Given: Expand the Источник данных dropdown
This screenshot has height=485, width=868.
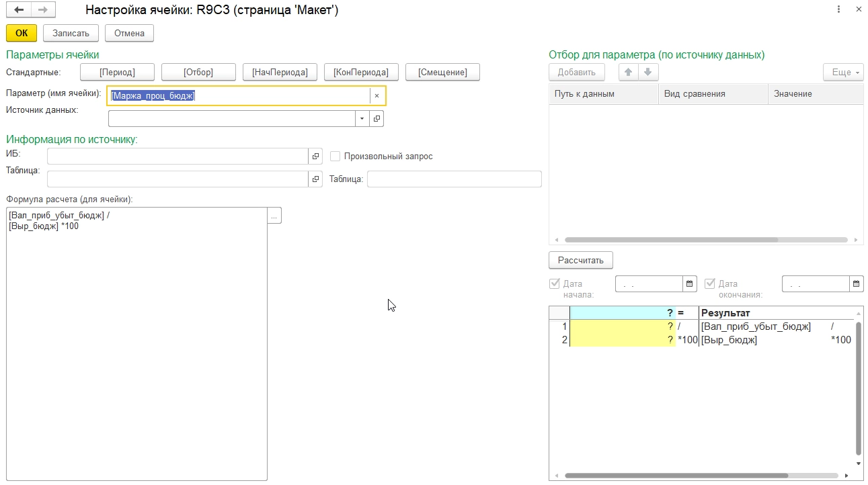Looking at the screenshot, I should pos(362,119).
